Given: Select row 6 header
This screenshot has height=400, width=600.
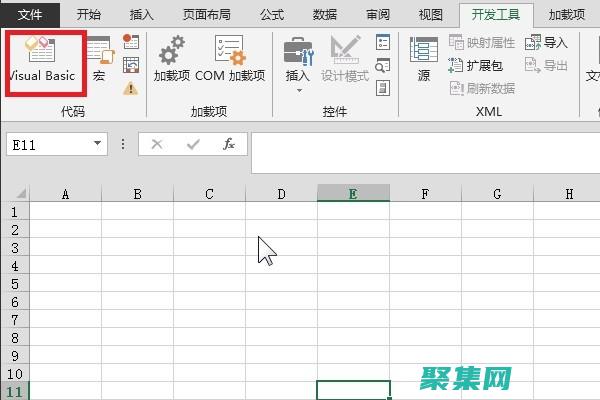Looking at the screenshot, I should [x=15, y=301].
